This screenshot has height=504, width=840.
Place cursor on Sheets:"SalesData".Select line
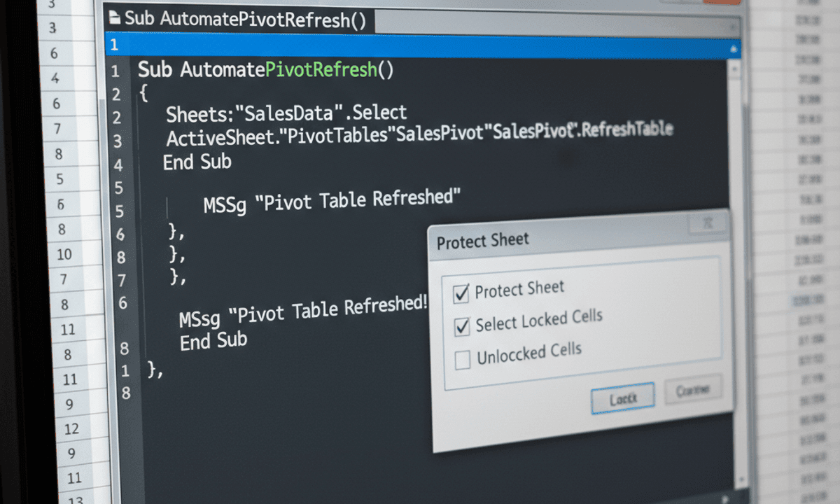pos(286,113)
